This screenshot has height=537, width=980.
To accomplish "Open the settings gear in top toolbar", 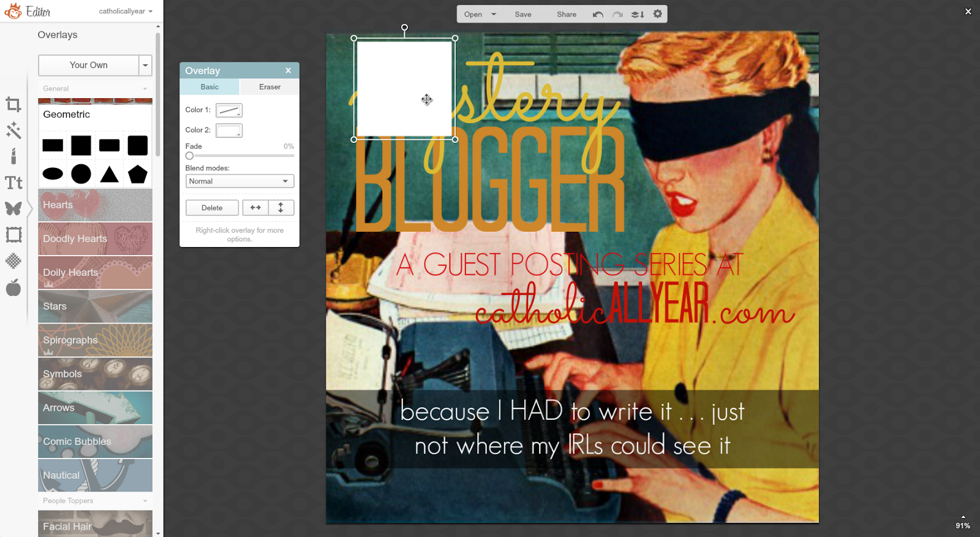I will (x=658, y=14).
